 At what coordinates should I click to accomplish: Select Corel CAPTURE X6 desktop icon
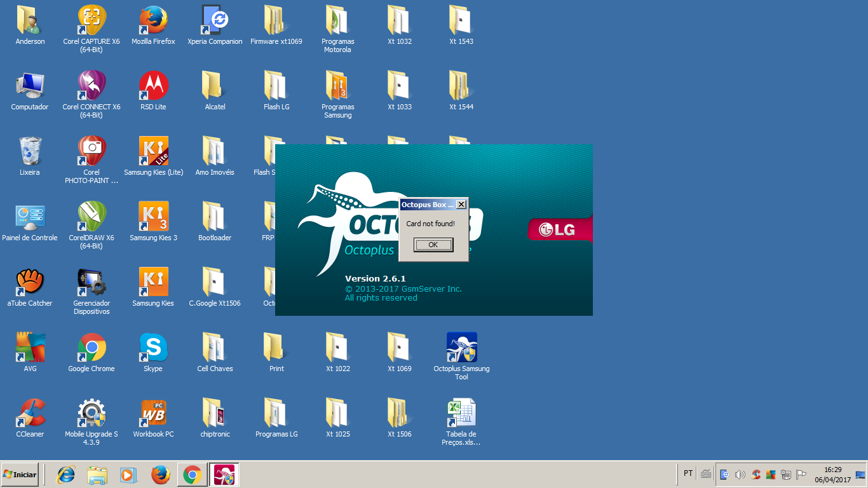coord(92,29)
